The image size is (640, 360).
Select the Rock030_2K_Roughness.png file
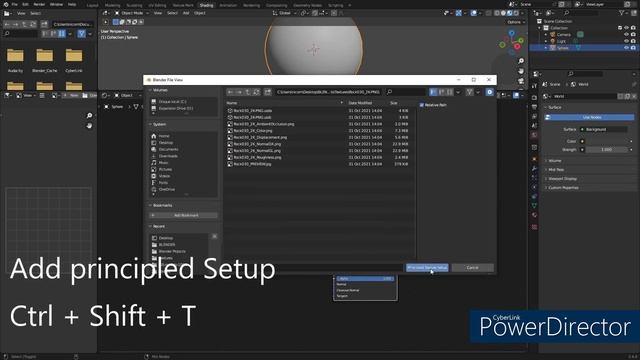(257, 157)
